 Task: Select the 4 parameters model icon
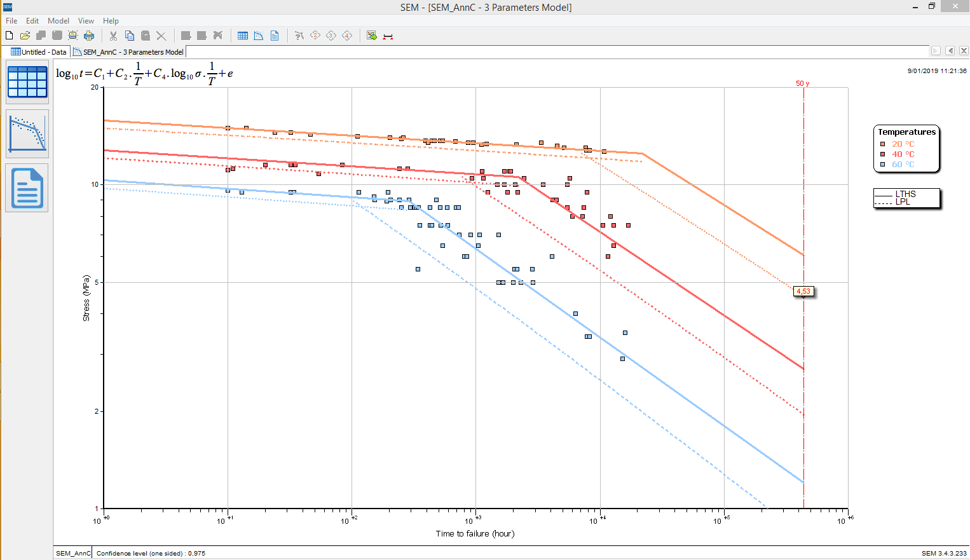[347, 36]
